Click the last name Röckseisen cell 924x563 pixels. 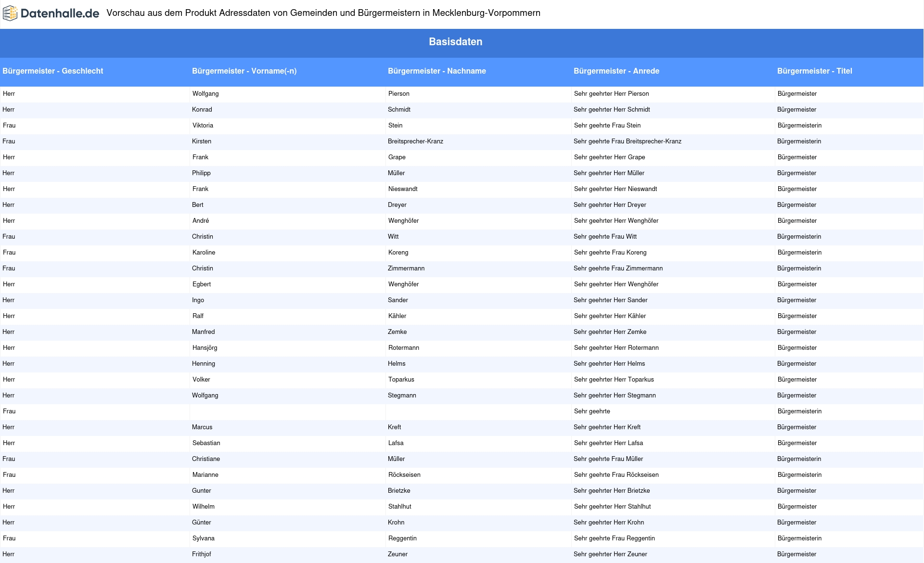(404, 475)
